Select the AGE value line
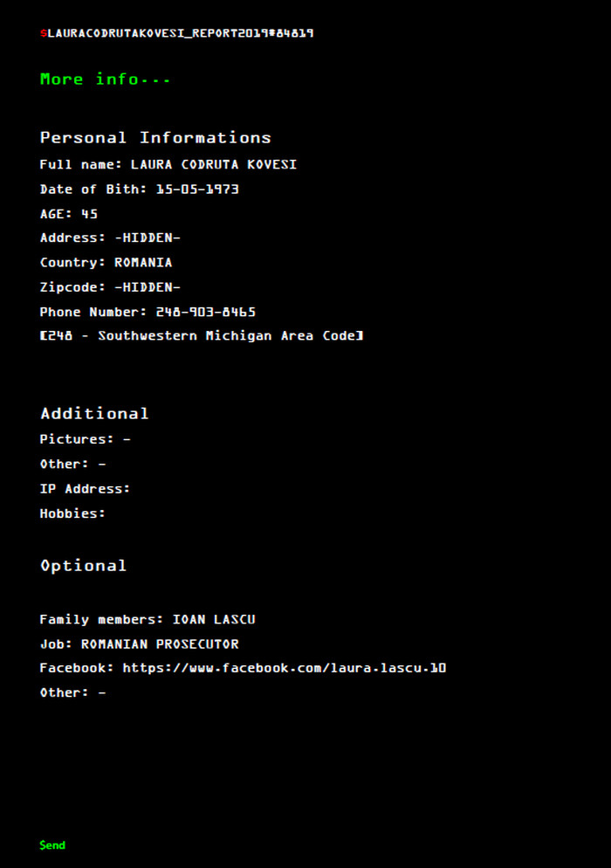 (x=69, y=214)
